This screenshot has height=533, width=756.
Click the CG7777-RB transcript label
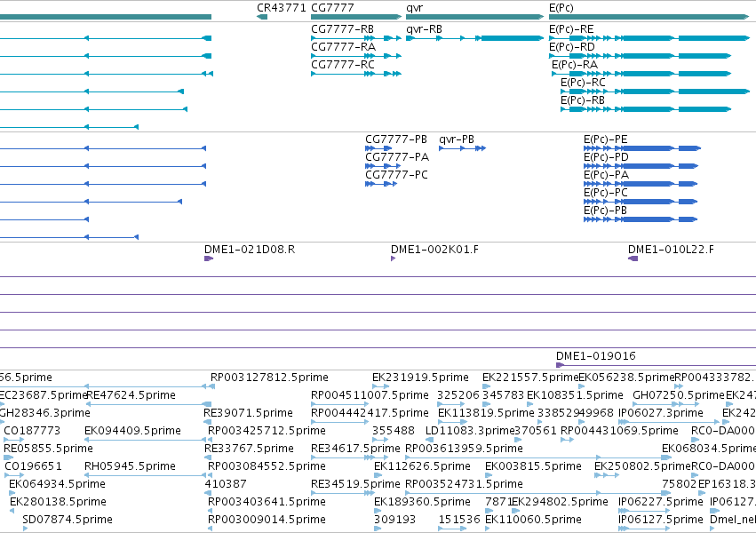342,29
